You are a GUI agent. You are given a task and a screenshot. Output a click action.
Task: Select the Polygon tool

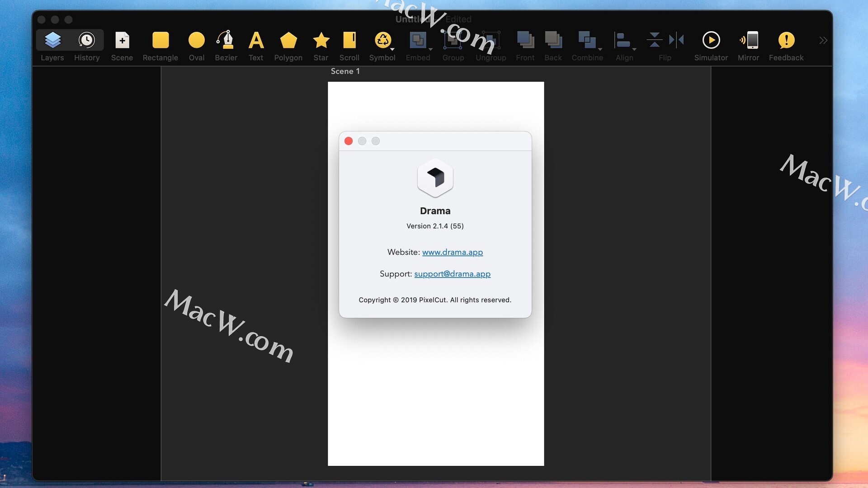(288, 41)
